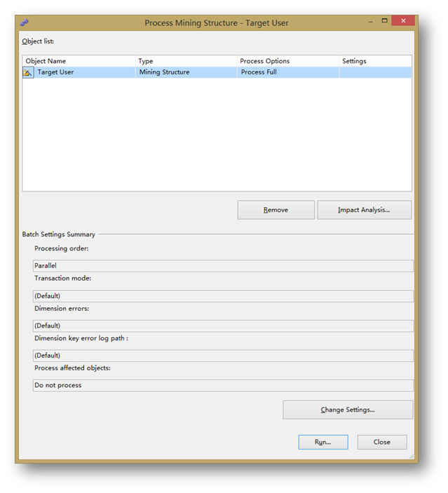The width and height of the screenshot is (448, 493).
Task: Click the Dimension key error log path field
Action: (223, 356)
